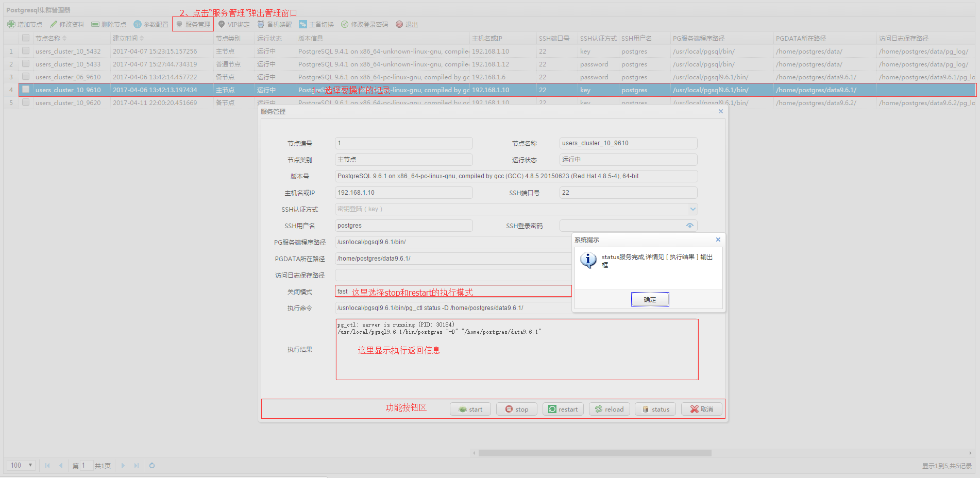The height and width of the screenshot is (478, 980).
Task: Click the restart service button
Action: click(563, 409)
